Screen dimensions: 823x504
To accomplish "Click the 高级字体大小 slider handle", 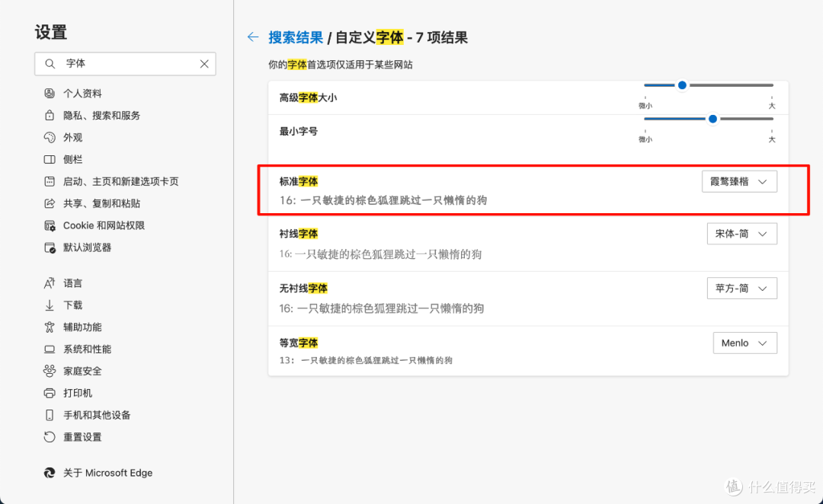I will (683, 85).
